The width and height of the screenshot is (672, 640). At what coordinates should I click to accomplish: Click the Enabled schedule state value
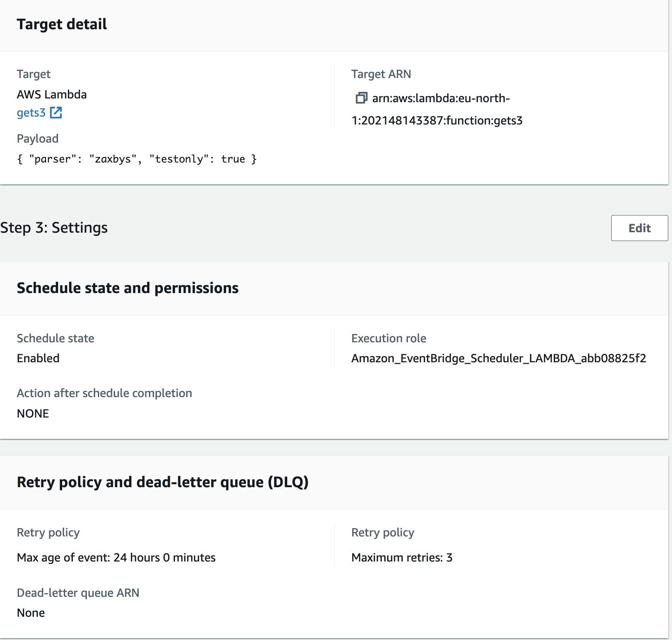[x=38, y=359]
